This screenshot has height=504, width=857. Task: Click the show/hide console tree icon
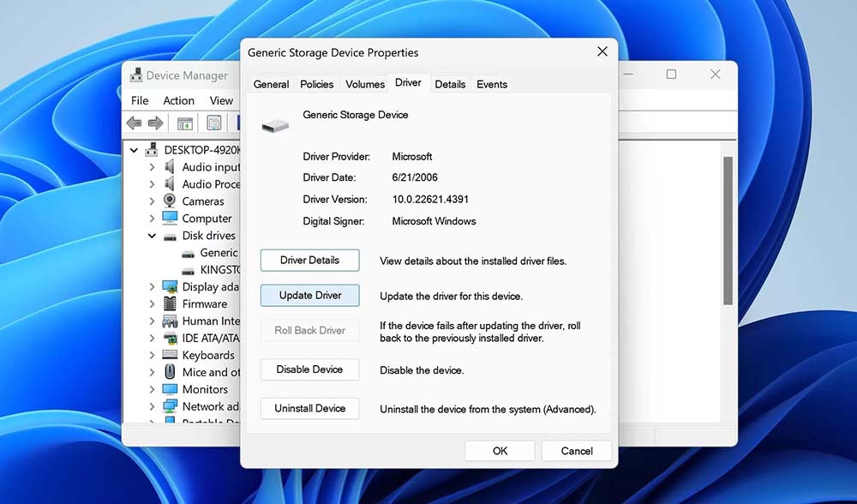pyautogui.click(x=184, y=123)
